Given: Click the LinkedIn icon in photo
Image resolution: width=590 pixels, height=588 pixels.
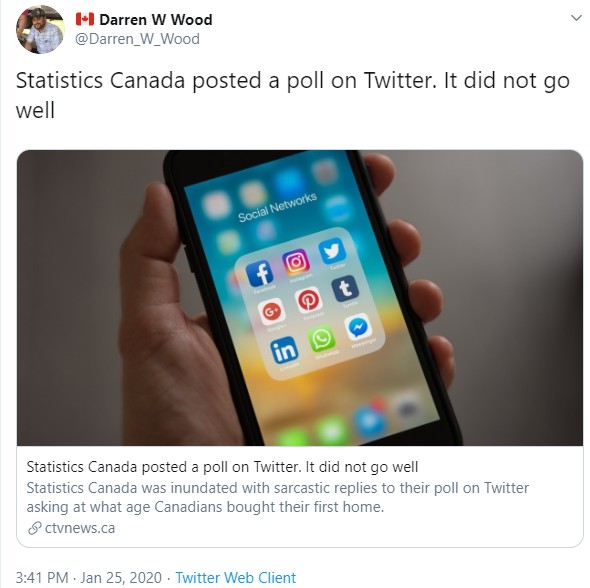Looking at the screenshot, I should point(285,350).
